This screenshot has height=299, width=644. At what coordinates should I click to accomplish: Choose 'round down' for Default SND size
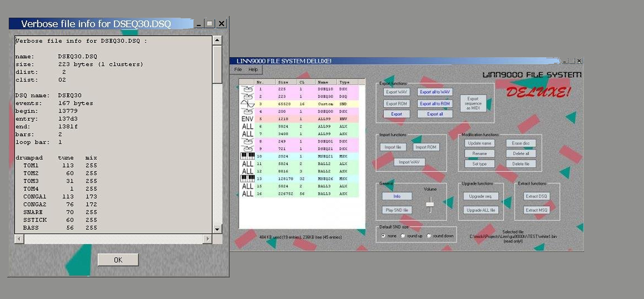click(x=429, y=236)
